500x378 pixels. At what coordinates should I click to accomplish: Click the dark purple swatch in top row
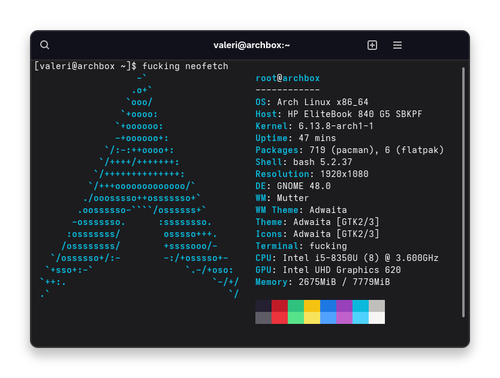click(x=344, y=306)
